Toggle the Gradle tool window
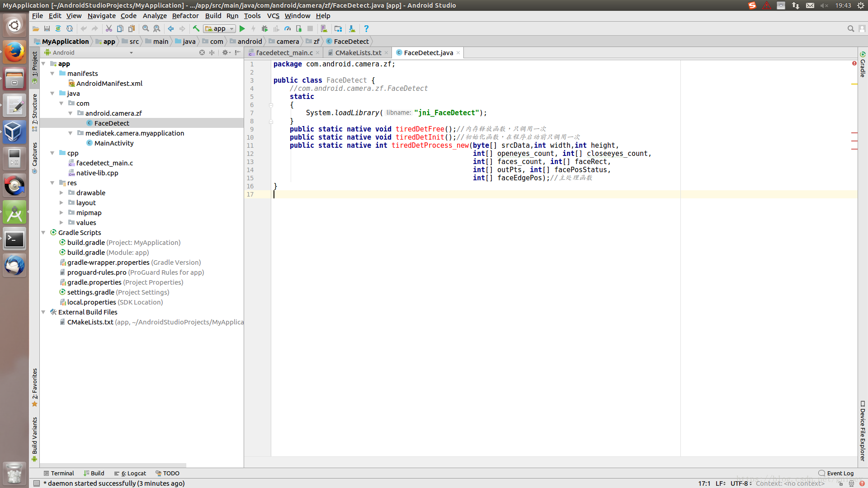This screenshot has height=488, width=868. coord(863,64)
